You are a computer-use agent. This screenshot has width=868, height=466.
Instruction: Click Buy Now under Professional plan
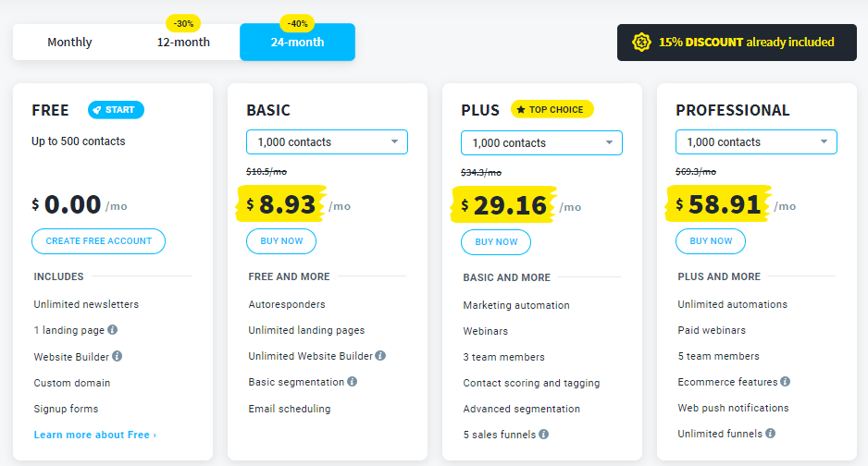click(x=711, y=241)
